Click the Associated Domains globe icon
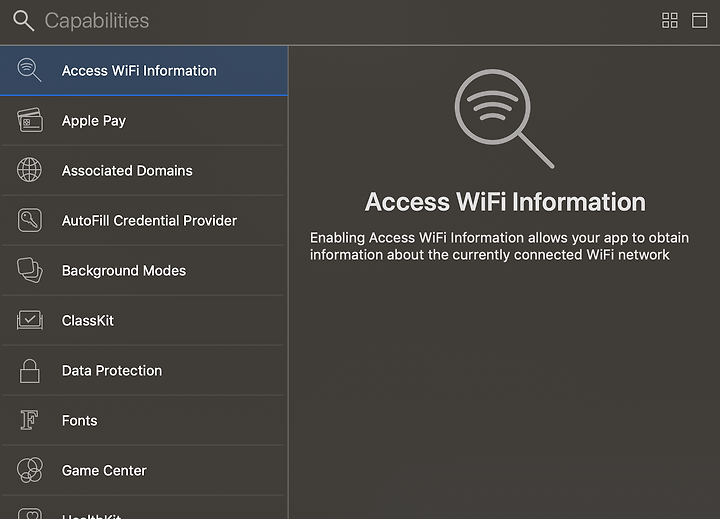 coord(29,170)
